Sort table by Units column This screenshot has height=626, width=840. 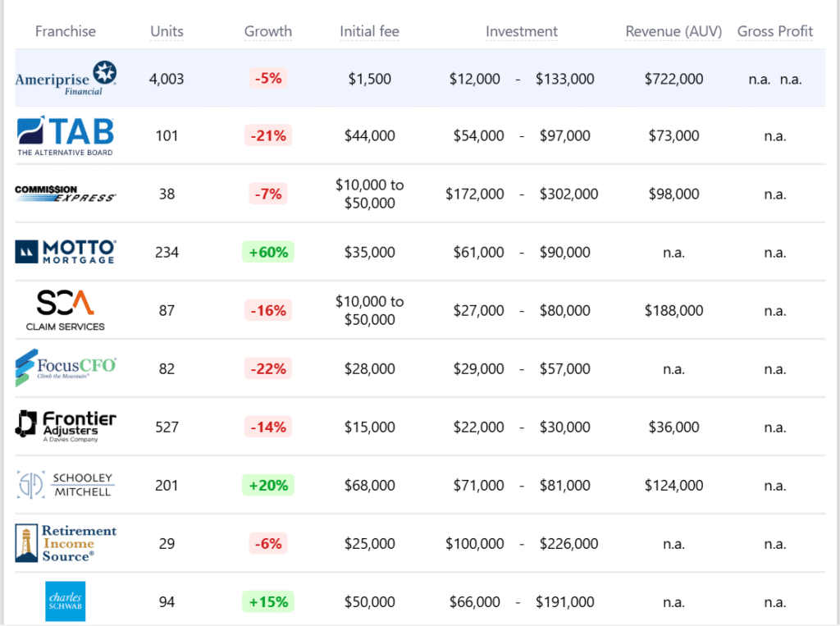[x=167, y=32]
